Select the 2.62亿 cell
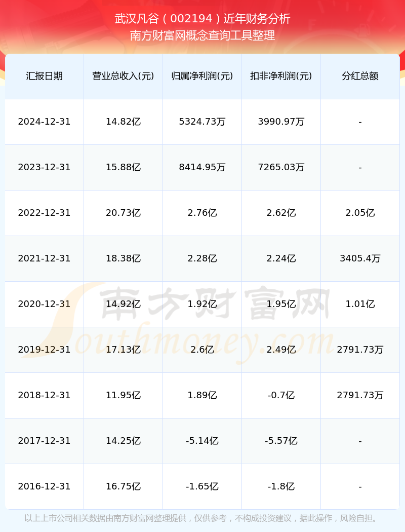 click(x=281, y=213)
